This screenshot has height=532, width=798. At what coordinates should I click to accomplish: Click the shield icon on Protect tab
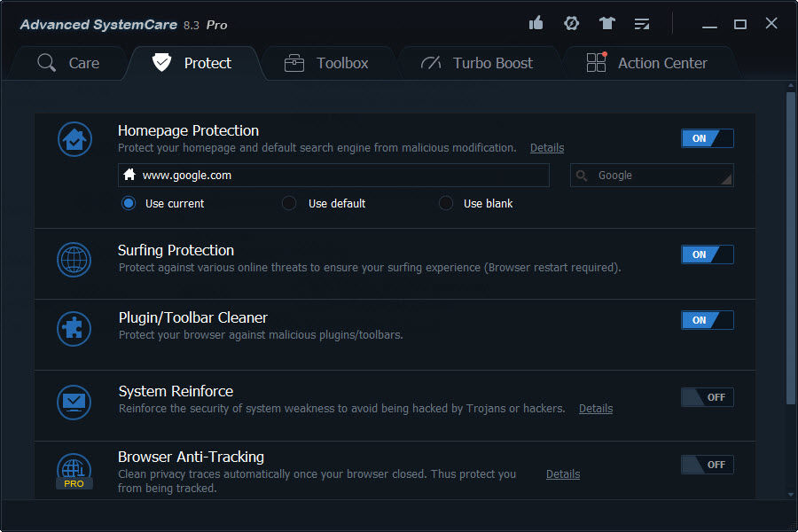point(162,63)
